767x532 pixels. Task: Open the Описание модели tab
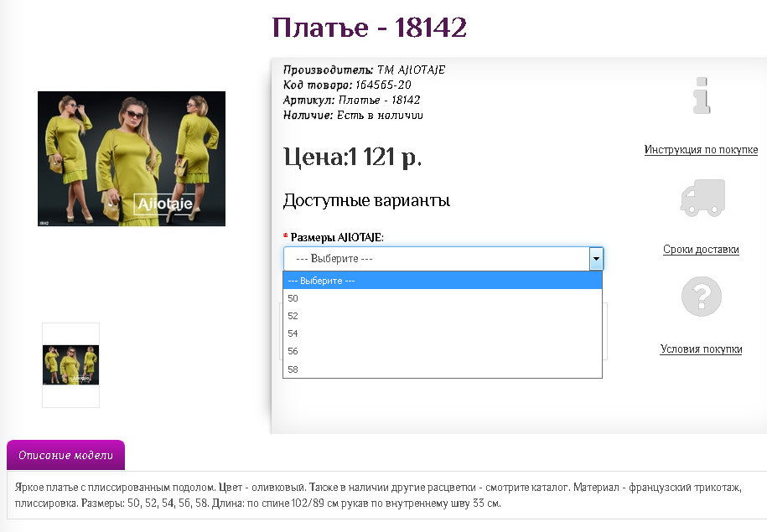[x=65, y=455]
